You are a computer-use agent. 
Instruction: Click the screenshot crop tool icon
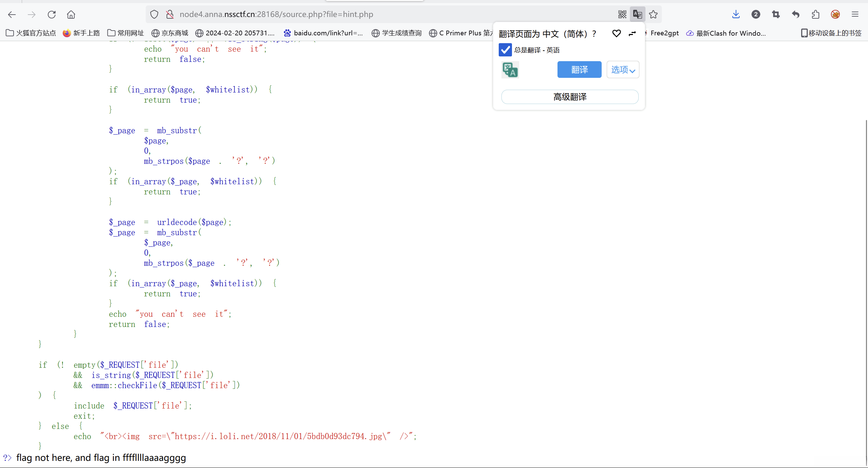tap(776, 14)
